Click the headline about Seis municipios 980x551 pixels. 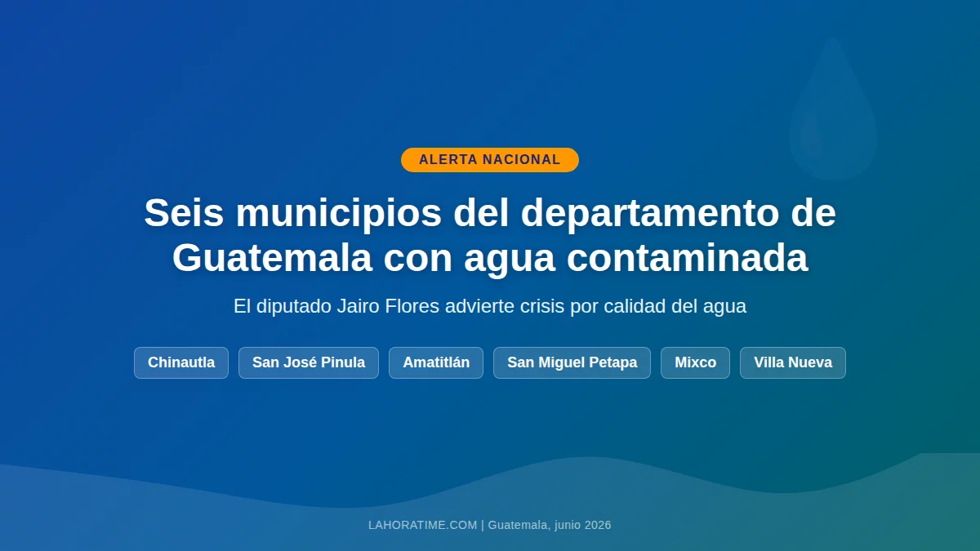[x=490, y=235]
